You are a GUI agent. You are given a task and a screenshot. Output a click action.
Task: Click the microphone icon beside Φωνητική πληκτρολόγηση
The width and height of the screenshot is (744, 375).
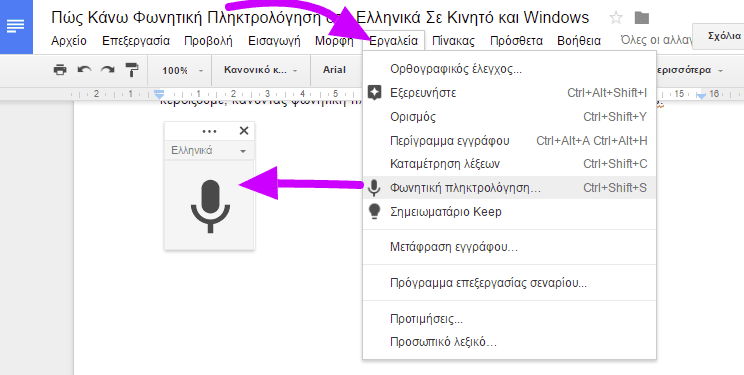[374, 188]
